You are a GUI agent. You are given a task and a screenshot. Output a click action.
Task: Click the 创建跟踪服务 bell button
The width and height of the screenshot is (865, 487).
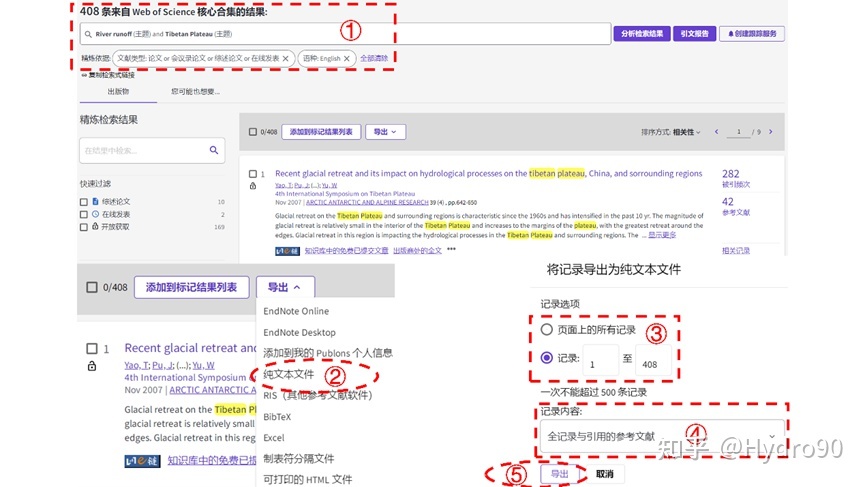tap(750, 34)
